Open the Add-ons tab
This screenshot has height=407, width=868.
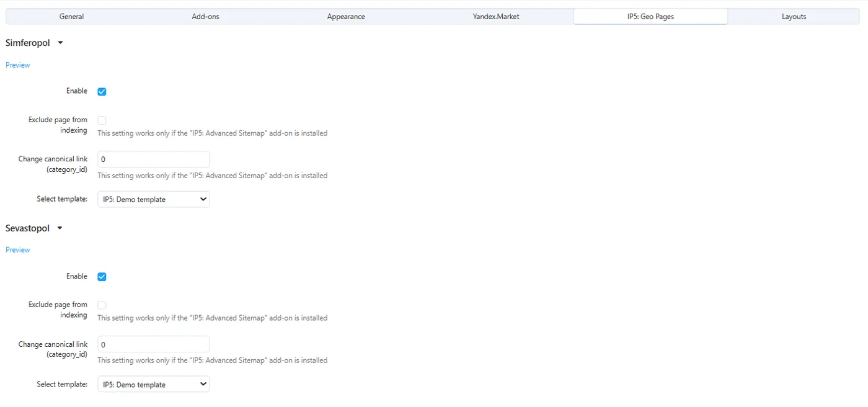tap(205, 17)
